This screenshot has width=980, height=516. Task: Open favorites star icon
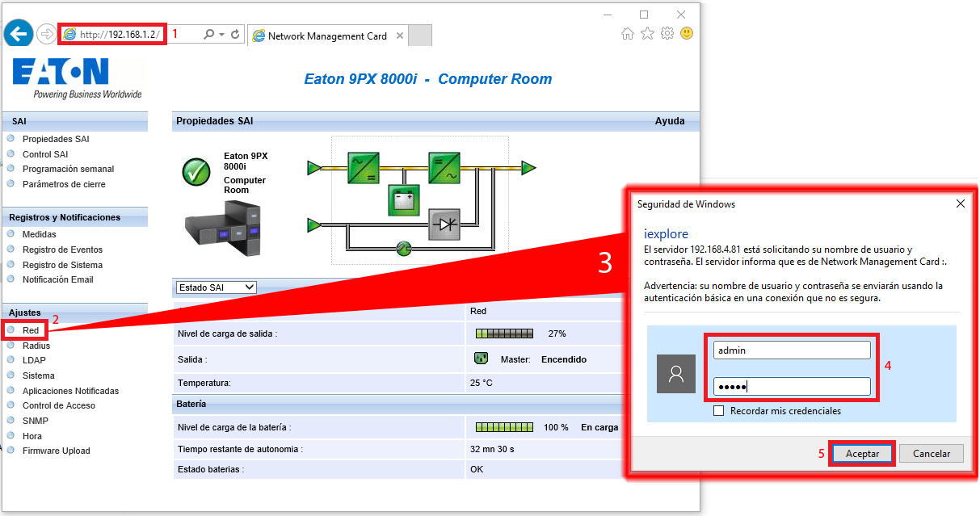647,33
